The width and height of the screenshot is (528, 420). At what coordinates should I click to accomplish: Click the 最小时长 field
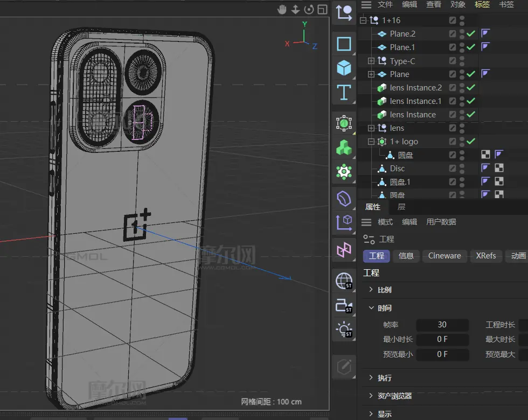click(442, 339)
